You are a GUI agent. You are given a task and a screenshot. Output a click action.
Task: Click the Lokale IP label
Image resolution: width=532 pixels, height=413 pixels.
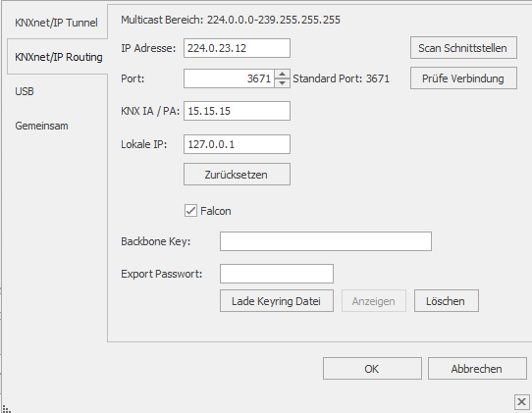(144, 144)
